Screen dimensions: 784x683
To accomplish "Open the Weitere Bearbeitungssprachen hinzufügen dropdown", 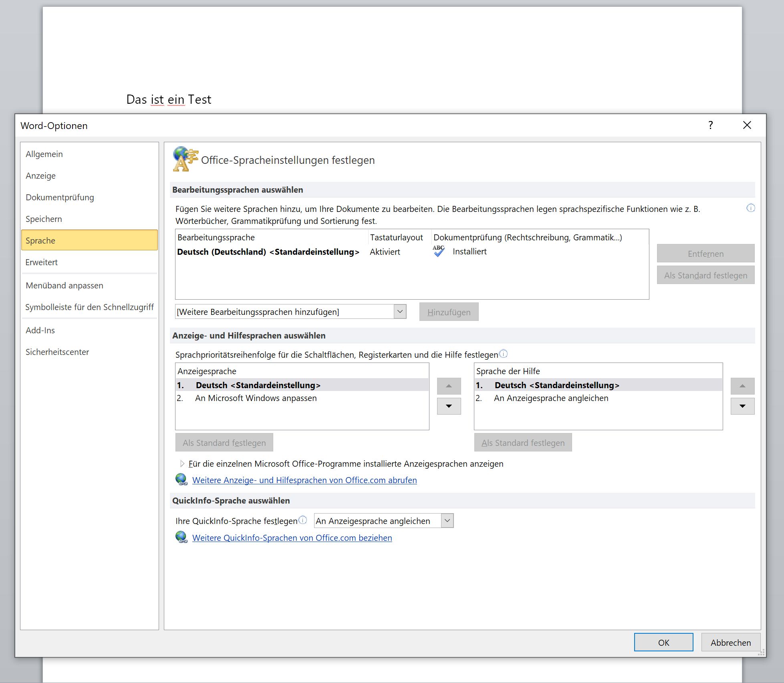I will point(400,312).
